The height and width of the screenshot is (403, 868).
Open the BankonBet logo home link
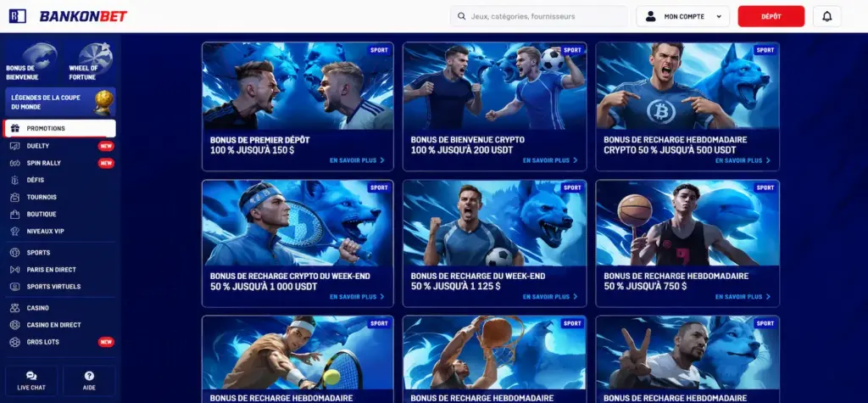pos(83,17)
